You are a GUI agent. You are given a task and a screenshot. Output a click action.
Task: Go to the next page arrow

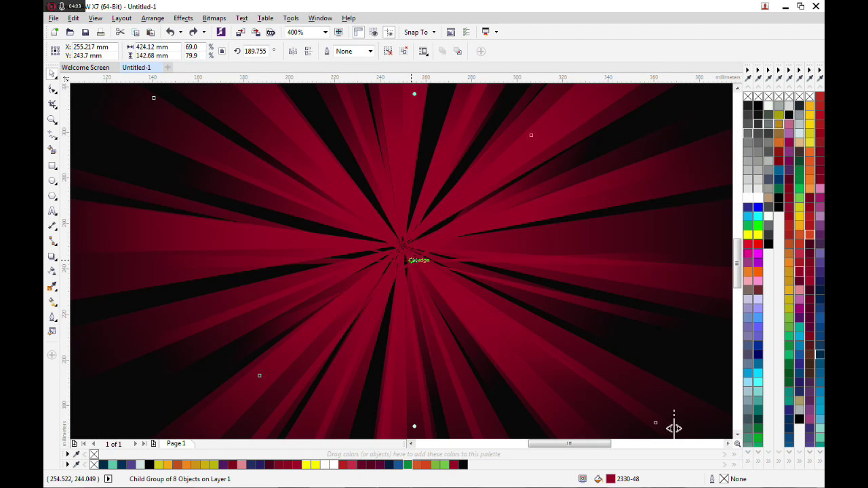pos(135,443)
